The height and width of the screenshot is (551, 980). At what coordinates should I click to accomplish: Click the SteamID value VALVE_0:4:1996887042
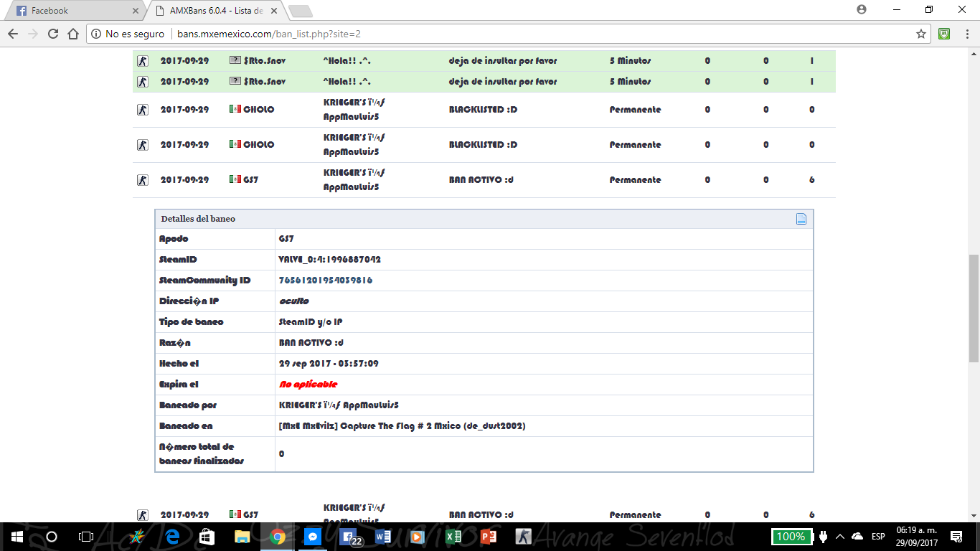330,260
